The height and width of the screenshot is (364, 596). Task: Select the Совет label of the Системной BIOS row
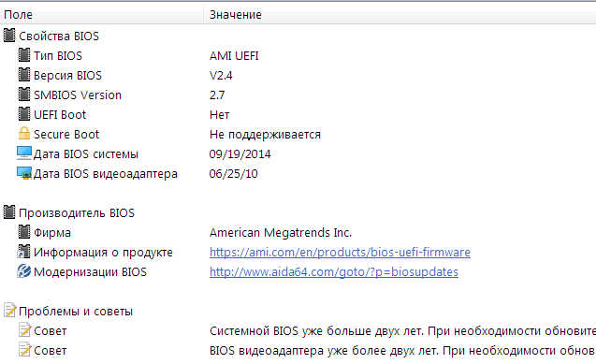tap(51, 331)
